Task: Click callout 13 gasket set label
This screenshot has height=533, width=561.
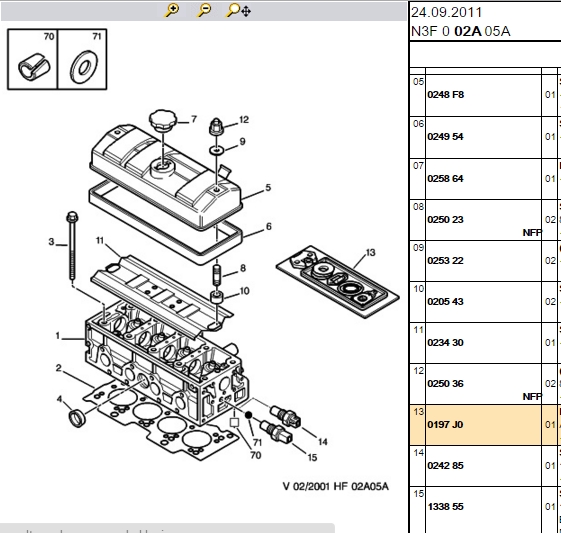Action: 371,253
